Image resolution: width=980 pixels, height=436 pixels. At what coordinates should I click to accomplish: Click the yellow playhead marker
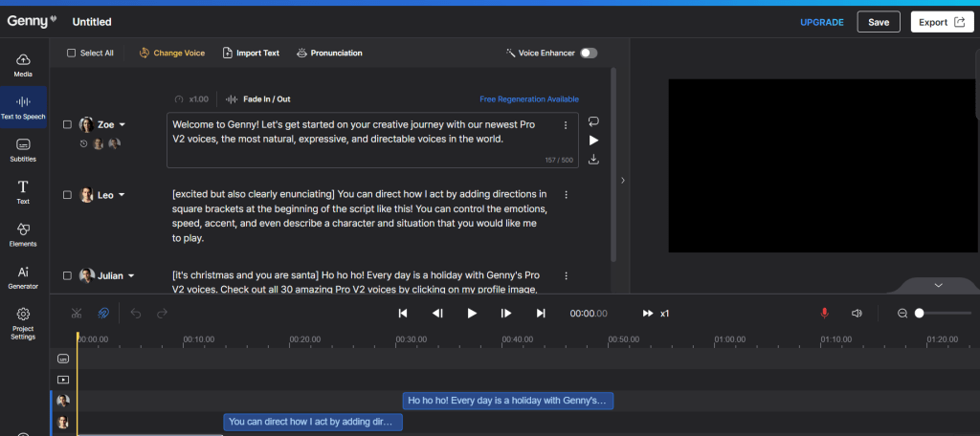click(x=78, y=338)
